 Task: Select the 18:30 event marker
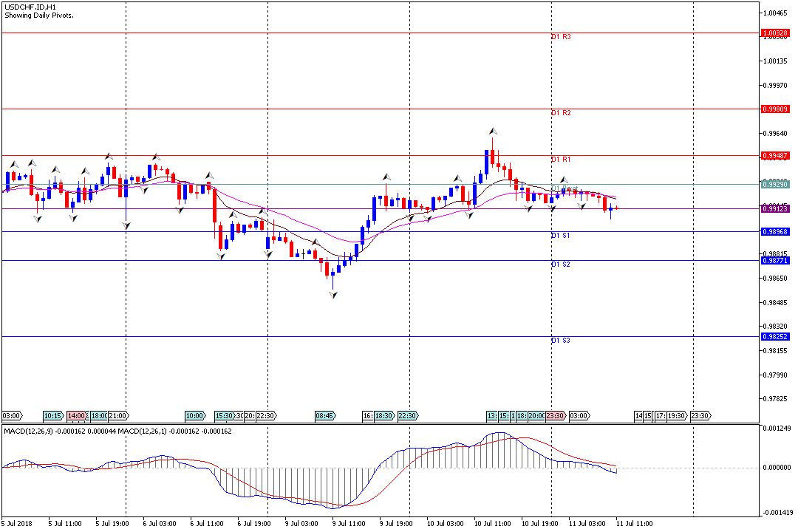[x=384, y=416]
